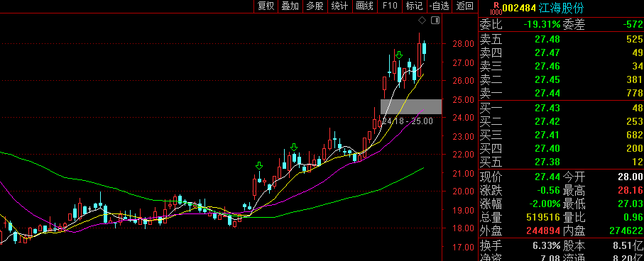644x261 pixels.
Task: Click the 统计 statistics button
Action: tap(339, 6)
